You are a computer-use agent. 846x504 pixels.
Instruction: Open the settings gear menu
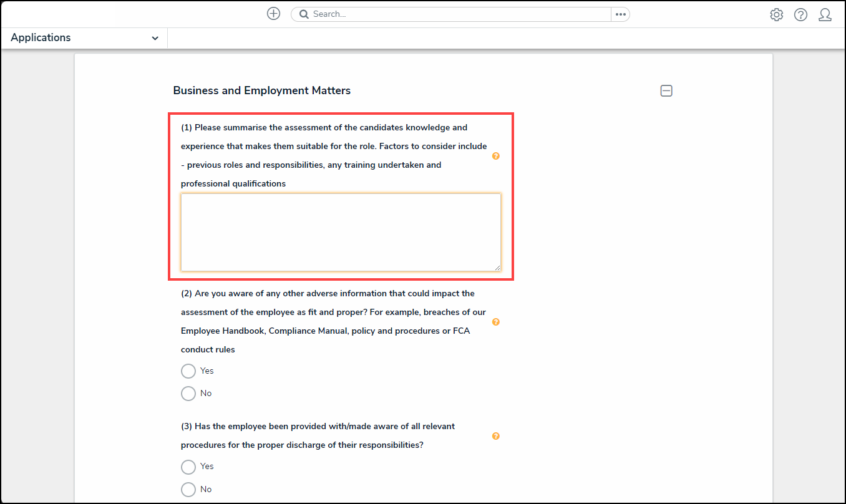point(776,15)
